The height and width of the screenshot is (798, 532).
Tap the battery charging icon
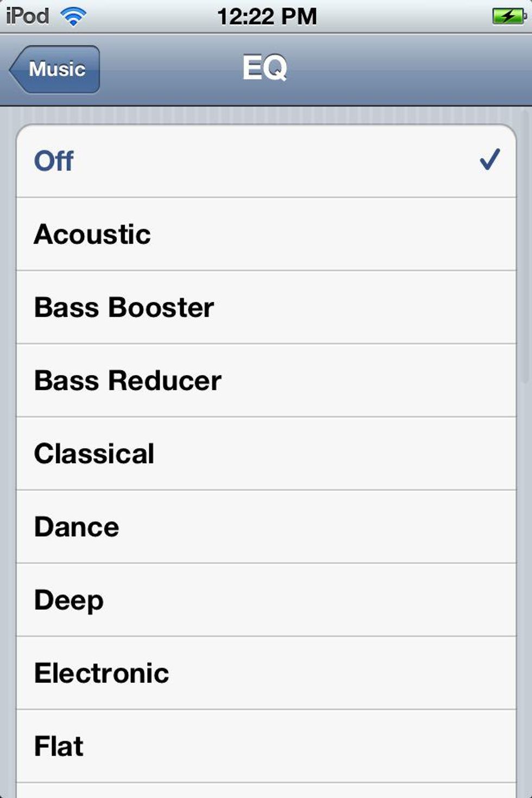pos(509,16)
